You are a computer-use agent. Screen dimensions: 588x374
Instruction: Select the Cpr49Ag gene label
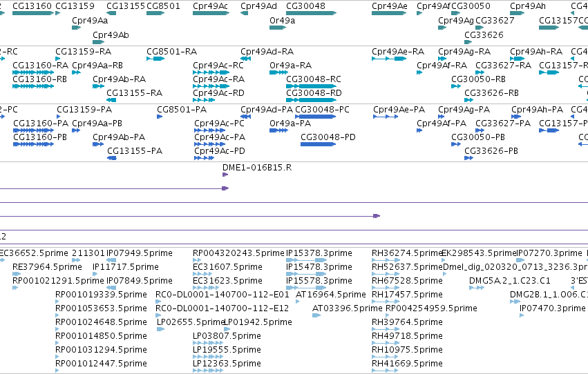[x=455, y=21]
